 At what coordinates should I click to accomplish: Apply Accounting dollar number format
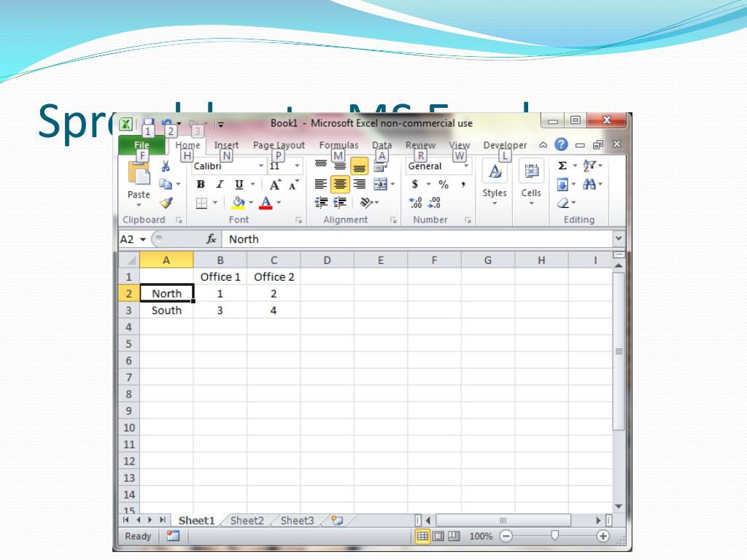point(415,184)
